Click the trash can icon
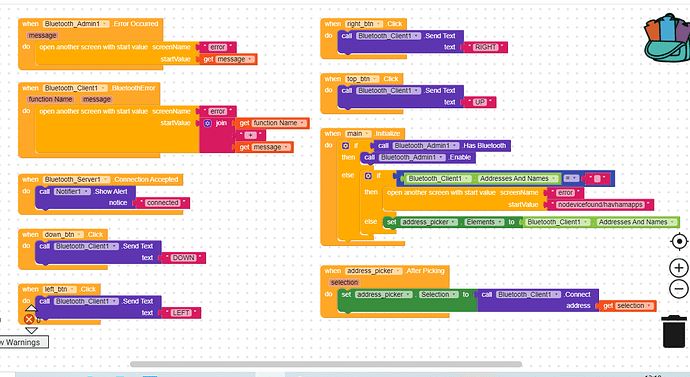690x377 pixels. [x=674, y=331]
